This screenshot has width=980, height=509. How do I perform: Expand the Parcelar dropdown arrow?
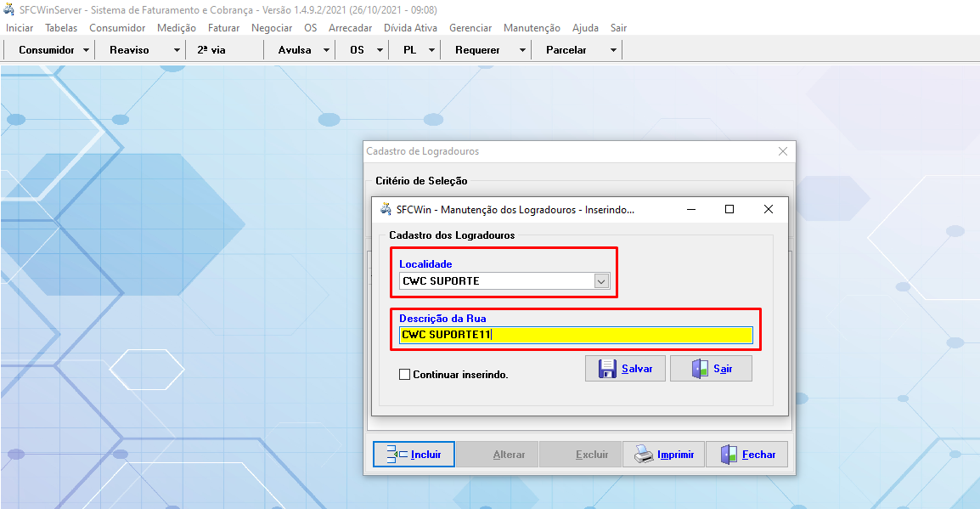(x=613, y=50)
